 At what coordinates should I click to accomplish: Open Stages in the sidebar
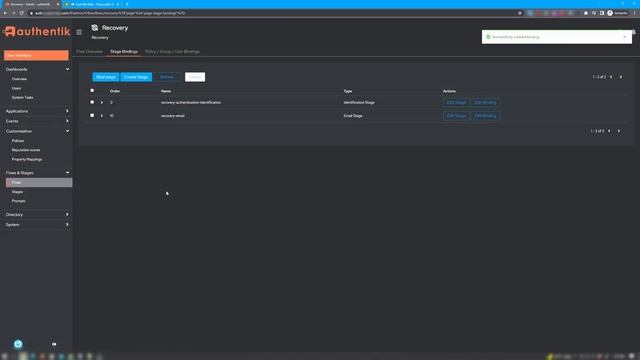[17, 192]
